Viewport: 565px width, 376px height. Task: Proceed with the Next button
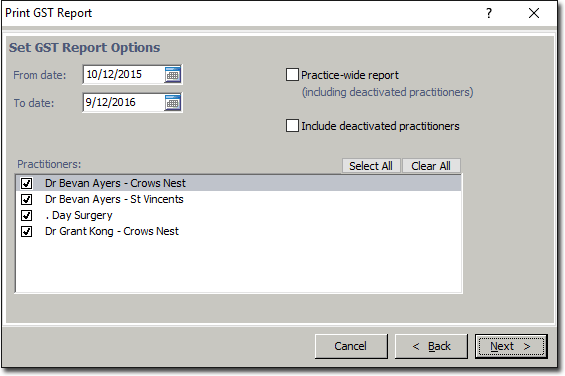[511, 346]
